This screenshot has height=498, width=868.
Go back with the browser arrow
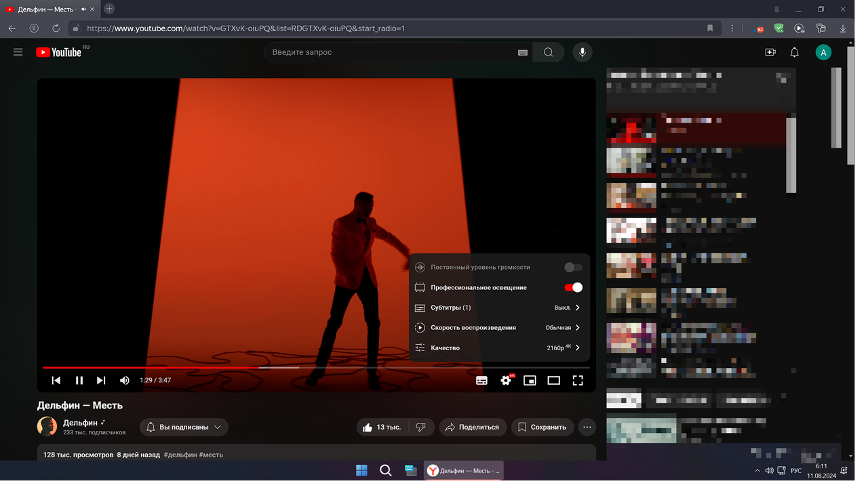tap(12, 28)
